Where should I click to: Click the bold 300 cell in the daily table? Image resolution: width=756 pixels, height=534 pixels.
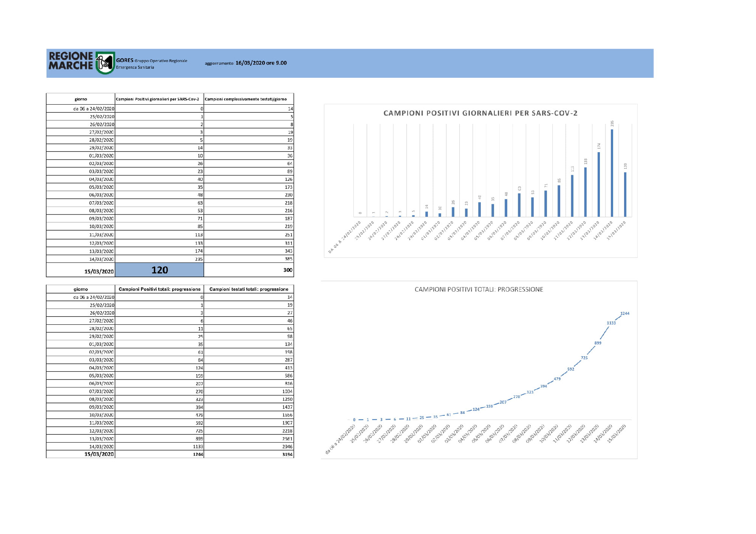point(249,270)
